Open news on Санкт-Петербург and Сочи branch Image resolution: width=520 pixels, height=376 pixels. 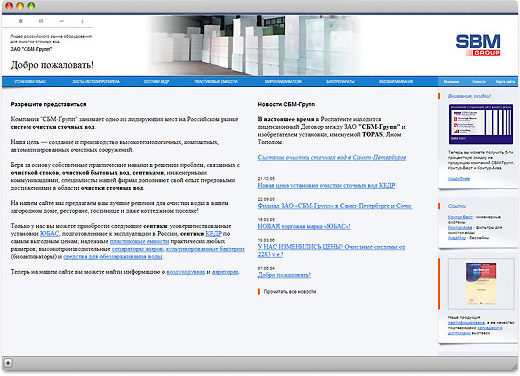pyautogui.click(x=335, y=206)
